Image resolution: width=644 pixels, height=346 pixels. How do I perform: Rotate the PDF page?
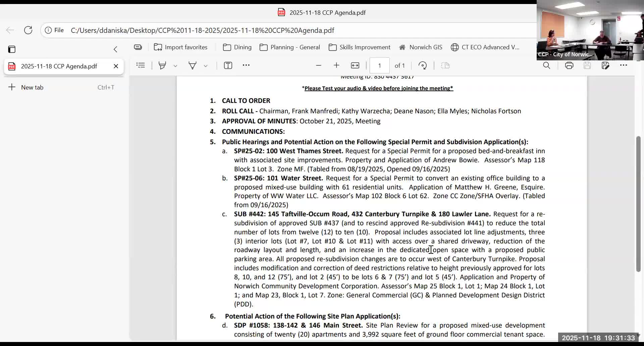tap(423, 65)
